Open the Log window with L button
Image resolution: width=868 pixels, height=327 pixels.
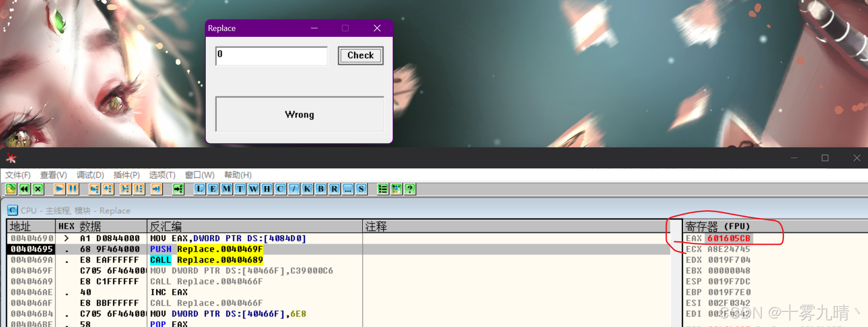point(199,189)
